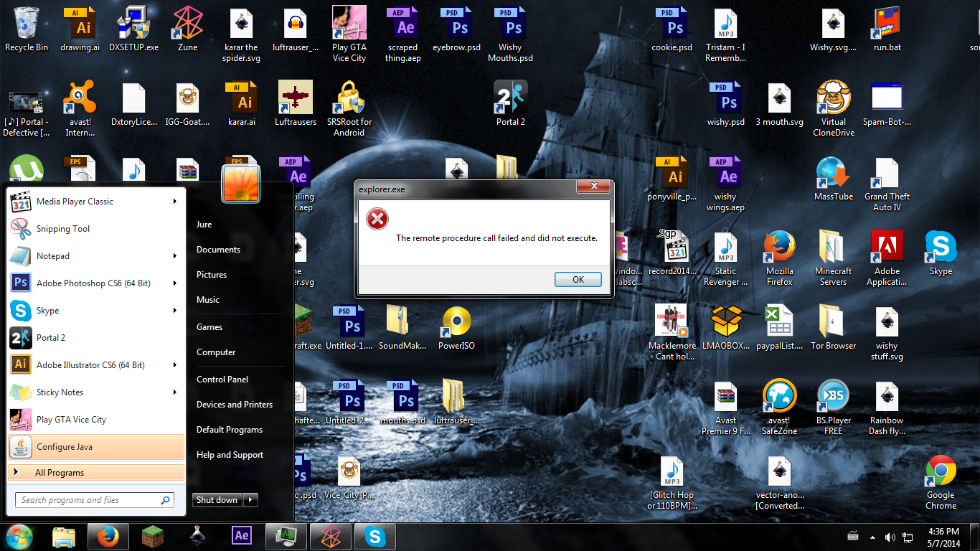Viewport: 980px width, 551px height.
Task: Open Control Panel from the Start menu
Action: 222,380
